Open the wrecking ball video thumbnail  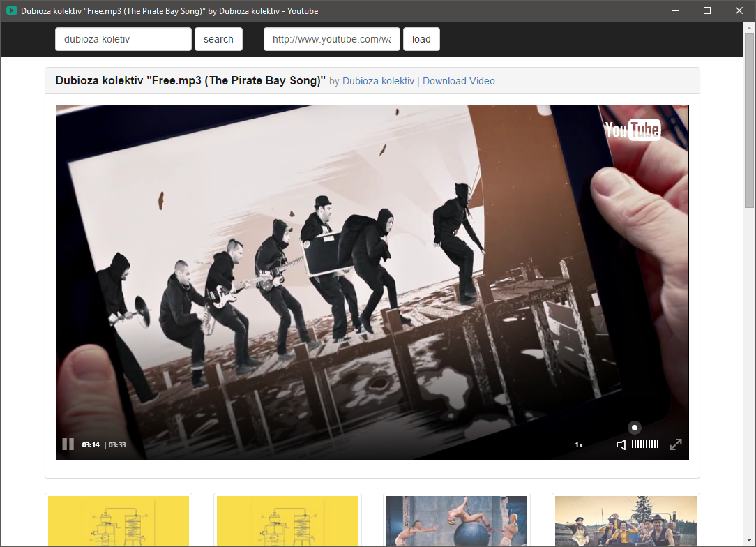[x=457, y=521]
